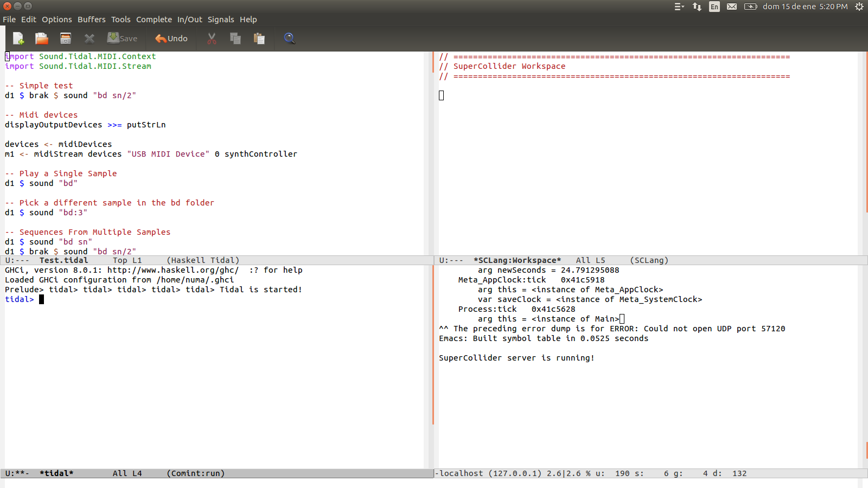
Task: Open the En keyboard layout indicator
Action: (714, 7)
